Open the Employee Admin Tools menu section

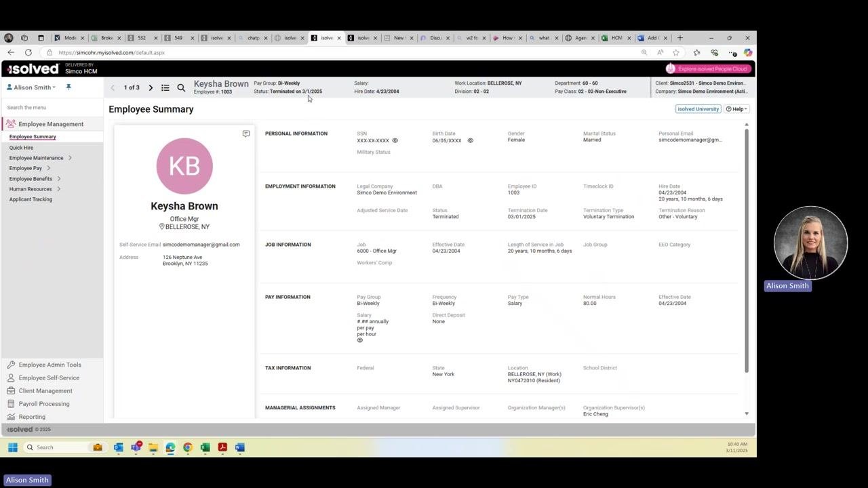[50, 365]
